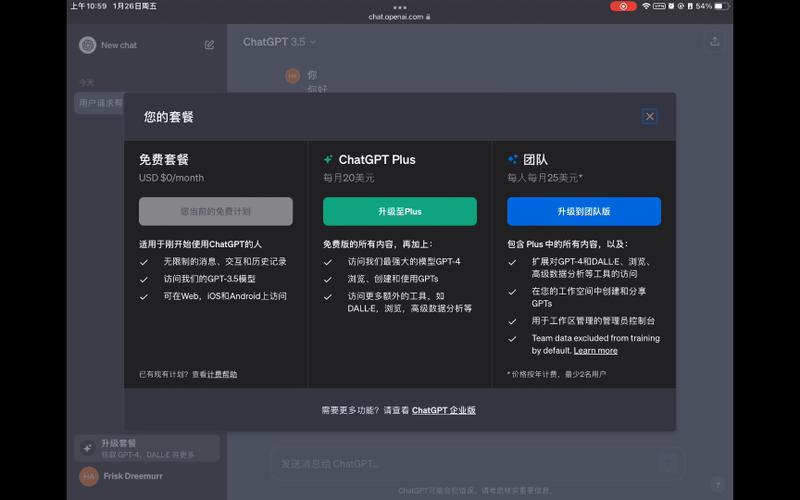The image size is (800, 500).
Task: Click the send message button
Action: tap(668, 463)
